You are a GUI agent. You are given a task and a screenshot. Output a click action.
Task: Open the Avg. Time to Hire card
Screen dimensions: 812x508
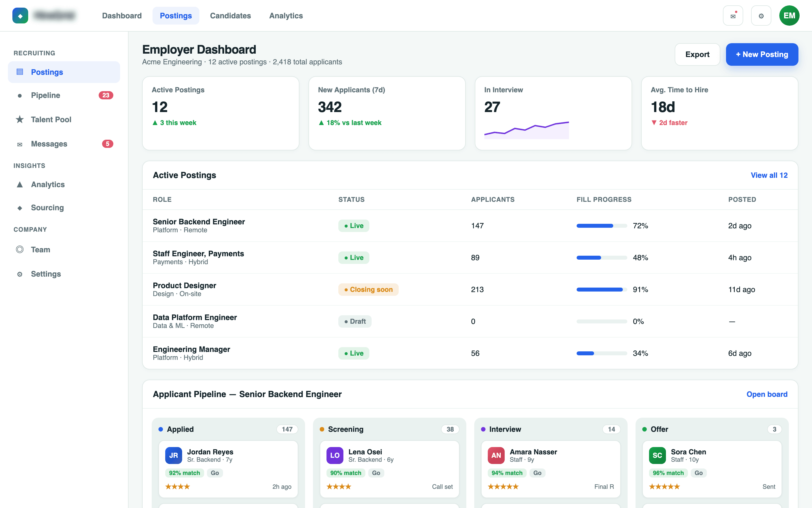(x=720, y=113)
